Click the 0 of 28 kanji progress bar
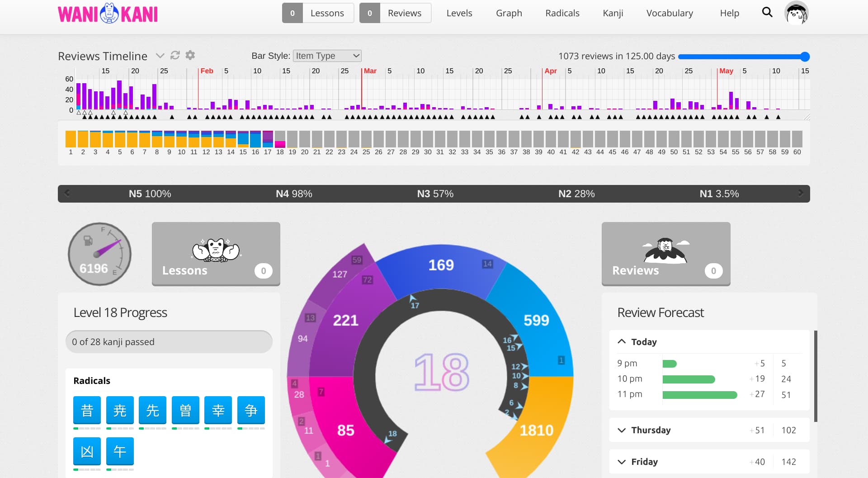The image size is (868, 478). [x=169, y=342]
